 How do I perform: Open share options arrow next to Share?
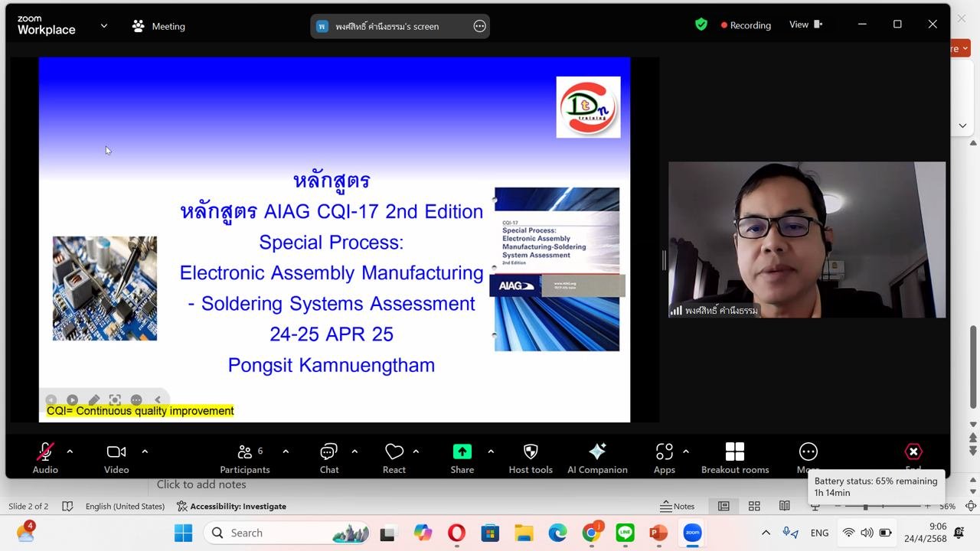click(x=491, y=452)
